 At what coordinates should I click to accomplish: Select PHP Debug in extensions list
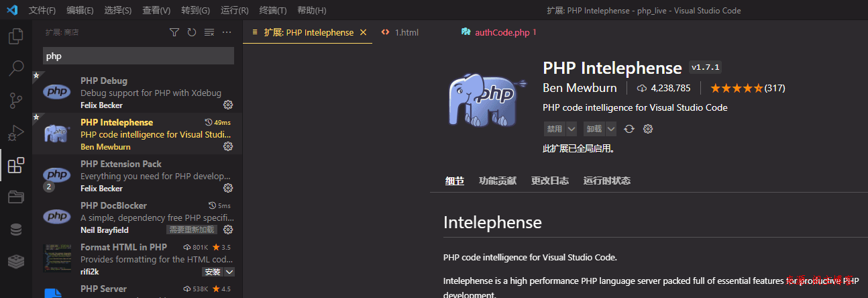138,92
